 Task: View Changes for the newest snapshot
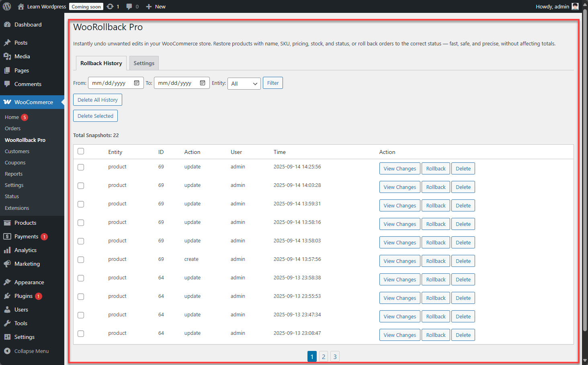pos(400,168)
